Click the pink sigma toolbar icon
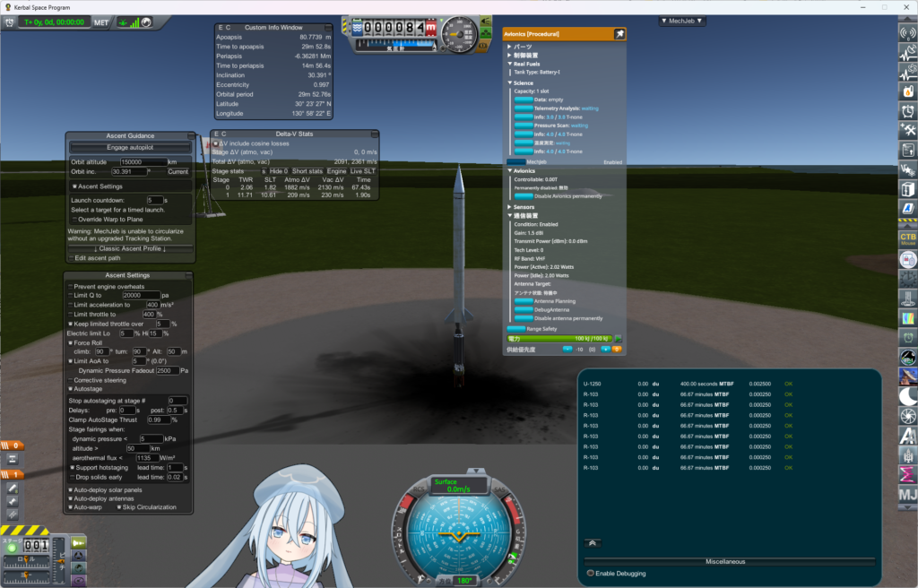Screen dimensions: 918x588 907,472
